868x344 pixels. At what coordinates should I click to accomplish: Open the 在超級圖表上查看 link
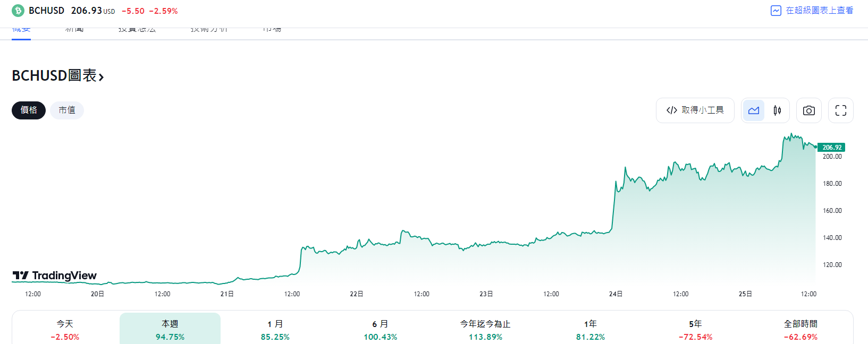820,11
